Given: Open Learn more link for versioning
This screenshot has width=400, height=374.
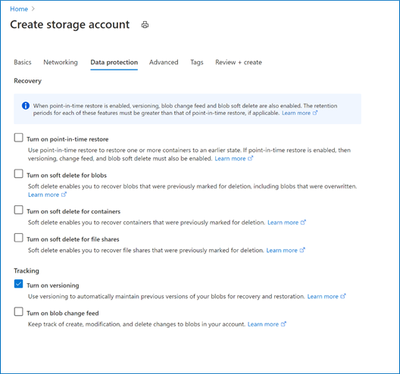Looking at the screenshot, I should point(327,296).
